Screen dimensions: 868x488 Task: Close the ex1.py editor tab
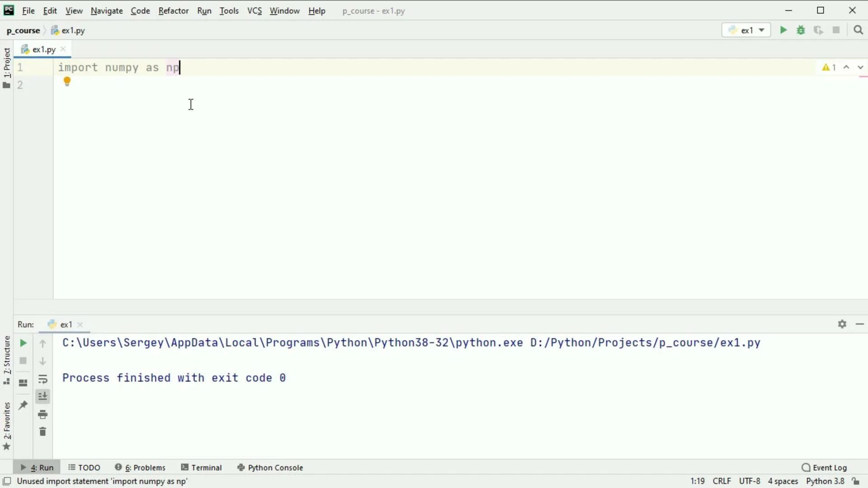tap(63, 49)
